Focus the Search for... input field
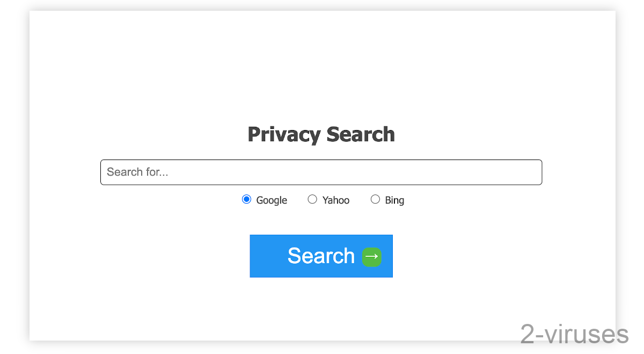The width and height of the screenshot is (644, 354). [x=321, y=172]
